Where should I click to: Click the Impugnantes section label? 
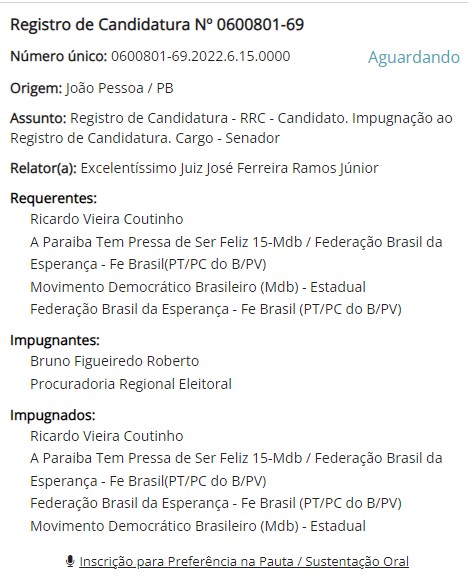[55, 340]
